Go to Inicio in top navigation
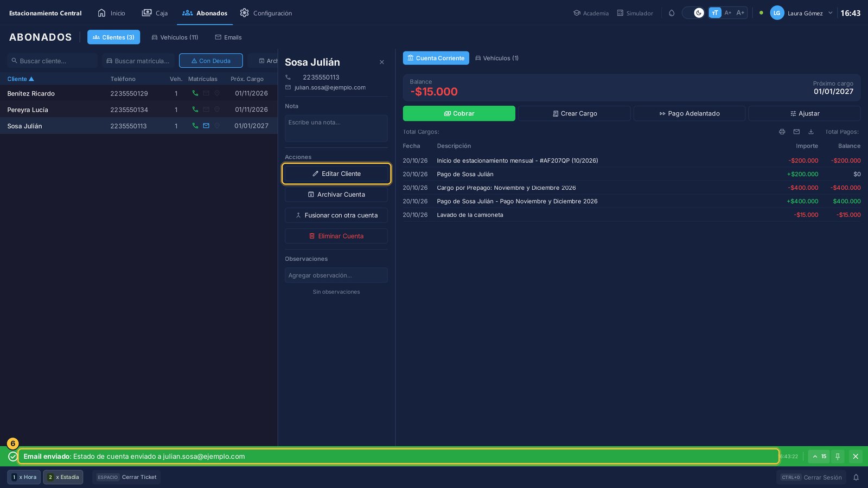 pos(111,13)
